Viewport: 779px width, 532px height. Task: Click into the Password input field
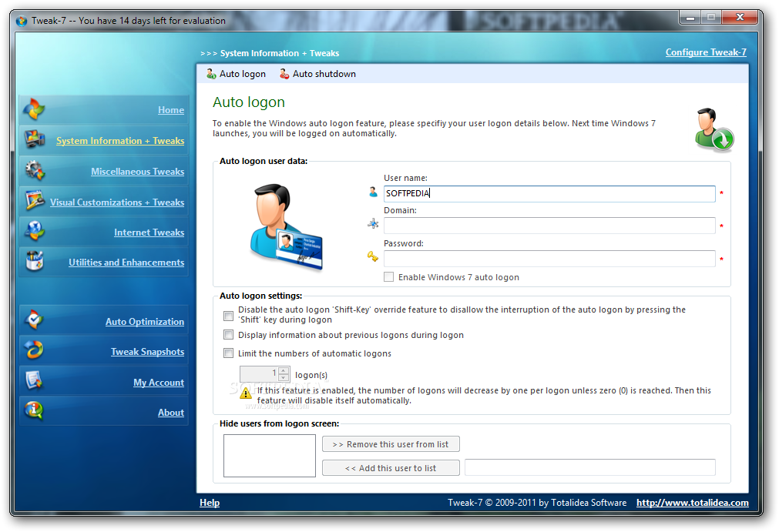pos(549,259)
